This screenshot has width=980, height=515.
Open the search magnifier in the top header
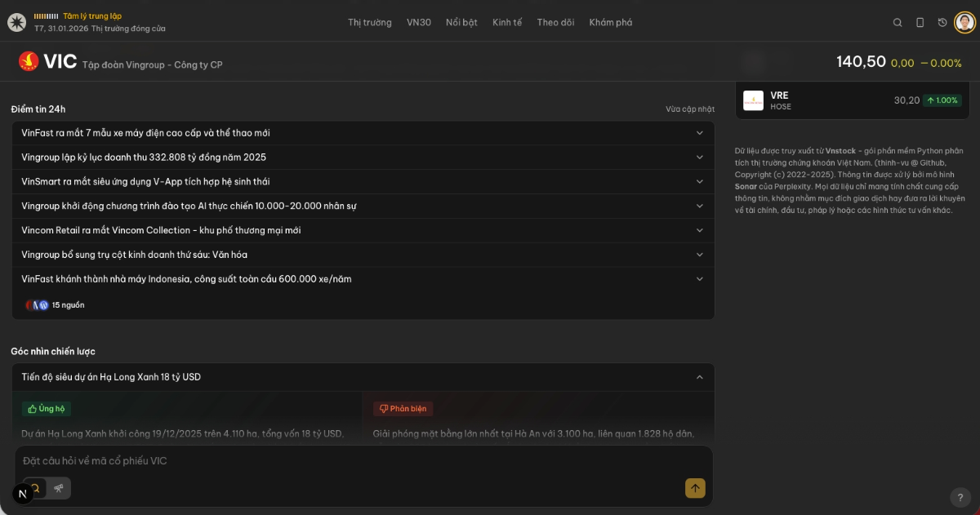coord(898,22)
